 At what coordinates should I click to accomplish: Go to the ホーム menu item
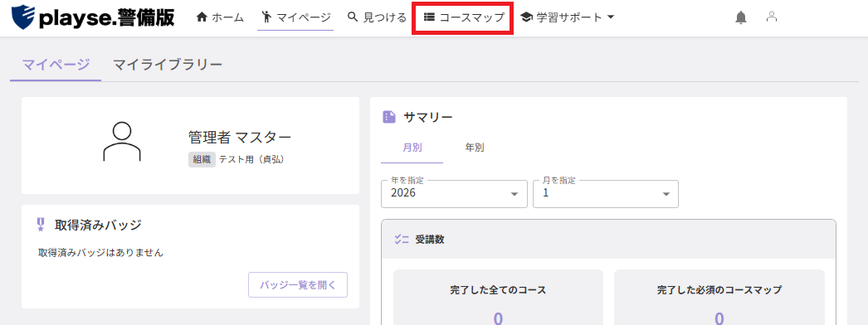pos(220,17)
